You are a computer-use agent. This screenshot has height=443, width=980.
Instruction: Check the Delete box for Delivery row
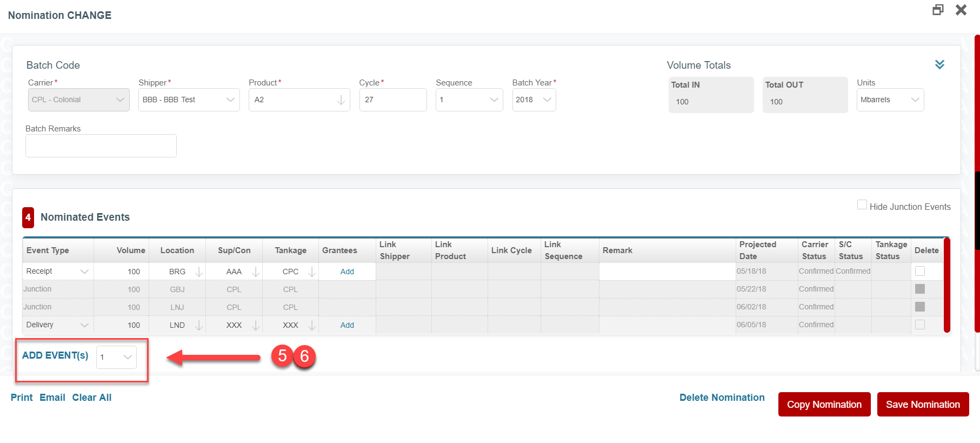pos(919,325)
